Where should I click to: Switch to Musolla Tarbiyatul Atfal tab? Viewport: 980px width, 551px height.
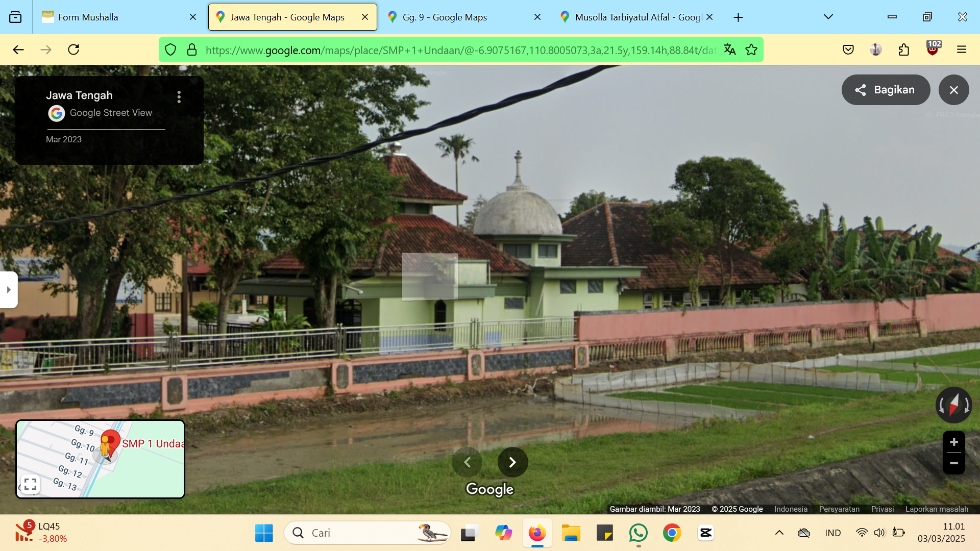tap(636, 17)
